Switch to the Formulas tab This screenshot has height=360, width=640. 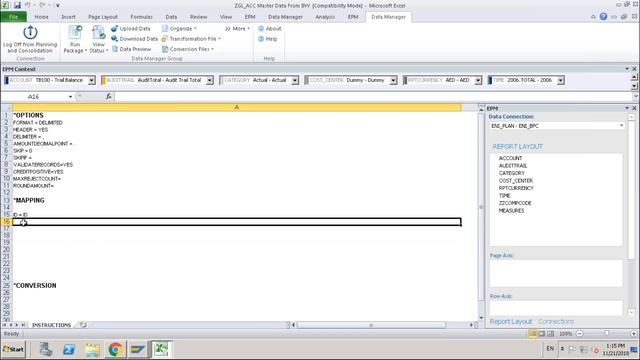coord(141,17)
